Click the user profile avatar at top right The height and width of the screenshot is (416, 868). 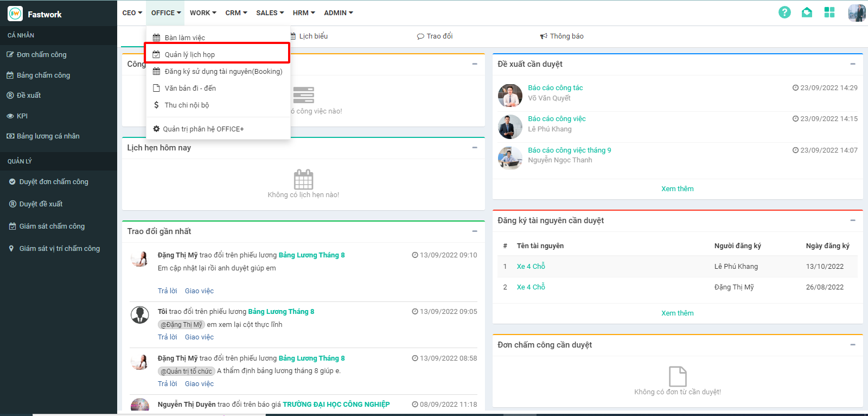(x=857, y=12)
